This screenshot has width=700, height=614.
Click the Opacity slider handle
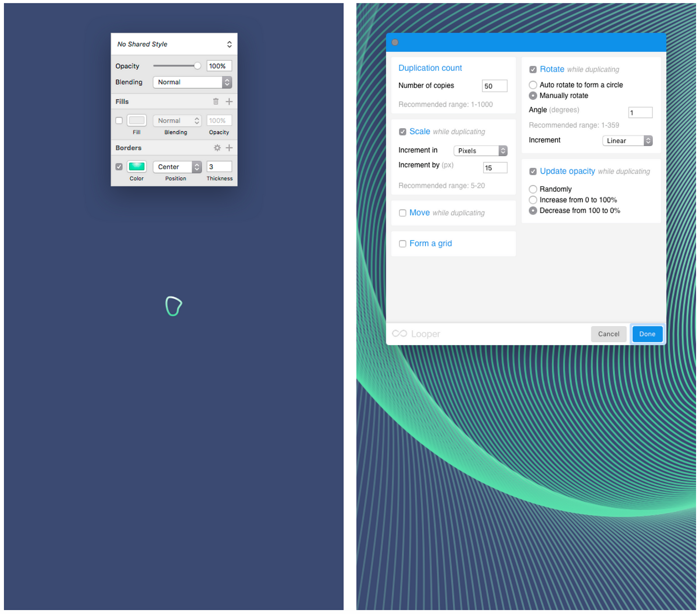point(197,66)
